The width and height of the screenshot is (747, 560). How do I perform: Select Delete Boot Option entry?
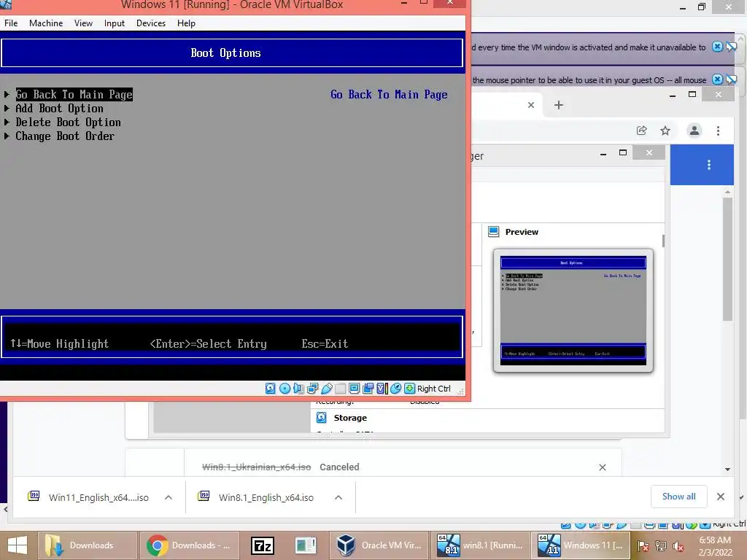[68, 122]
